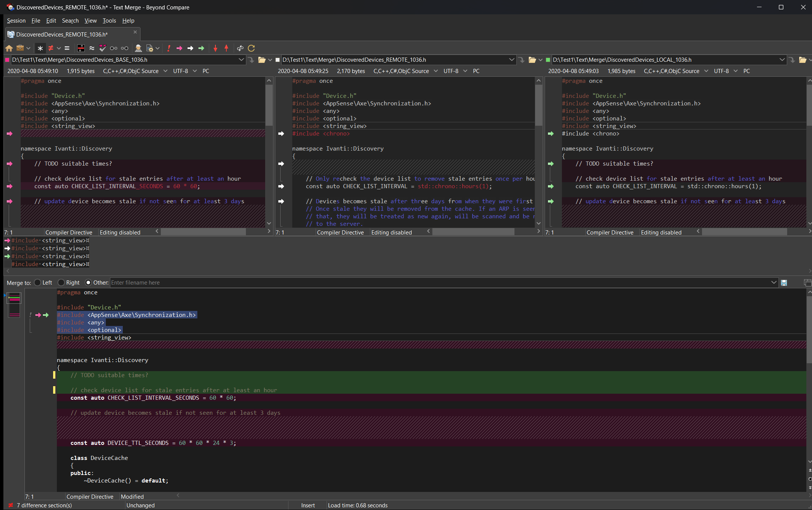
Task: Open the file format gear icon
Action: coord(150,48)
